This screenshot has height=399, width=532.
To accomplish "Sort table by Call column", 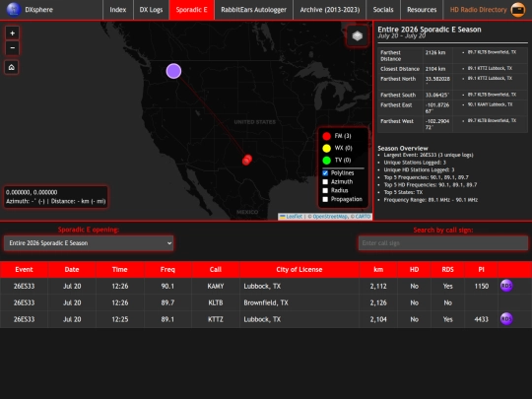I will point(216,269).
